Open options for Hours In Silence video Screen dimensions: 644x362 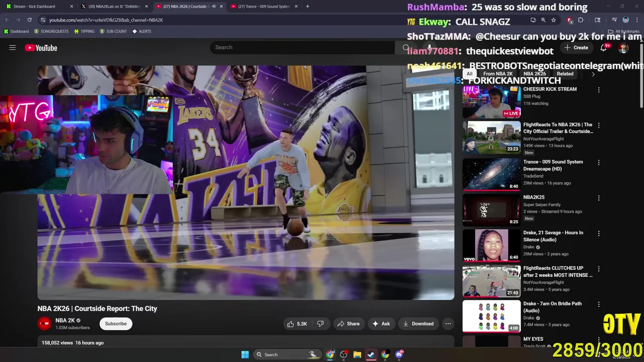[x=599, y=233]
